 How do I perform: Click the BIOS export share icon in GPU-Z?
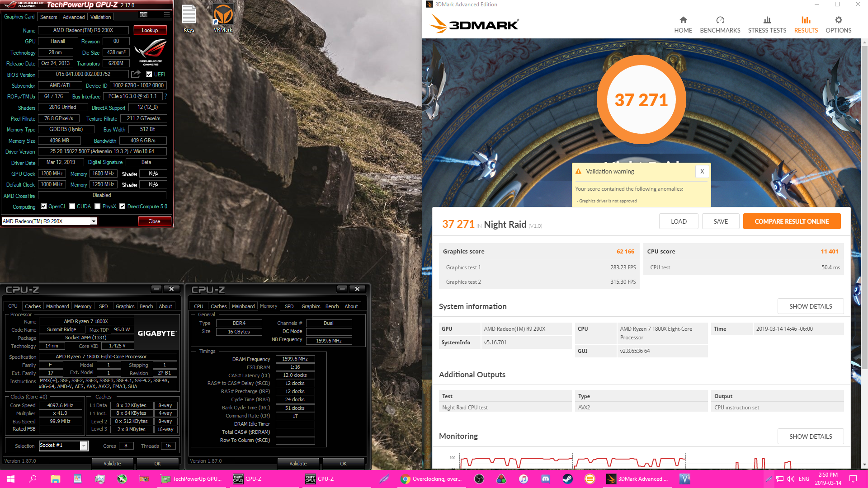pos(136,74)
